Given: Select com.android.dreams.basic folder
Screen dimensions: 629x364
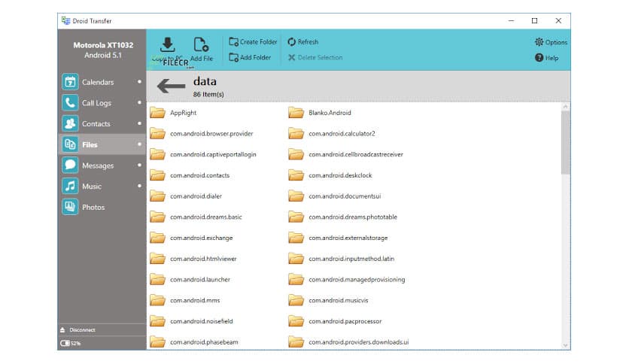Looking at the screenshot, I should 196,217.
